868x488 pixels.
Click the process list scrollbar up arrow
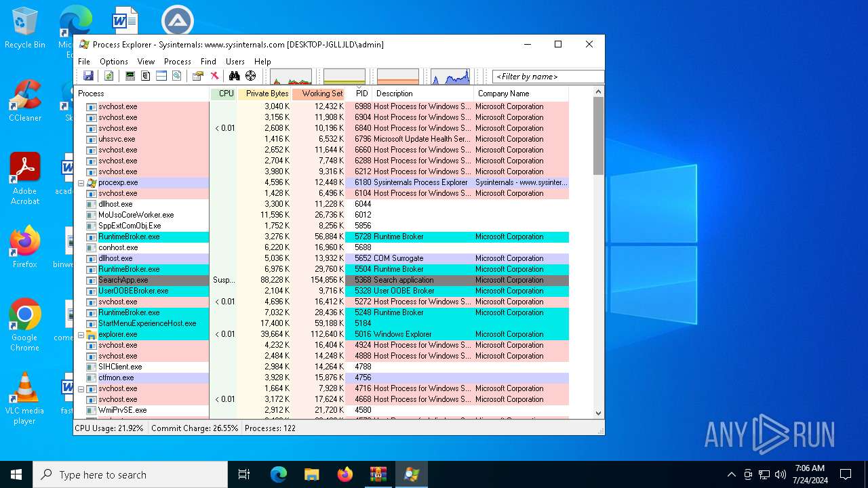click(598, 92)
